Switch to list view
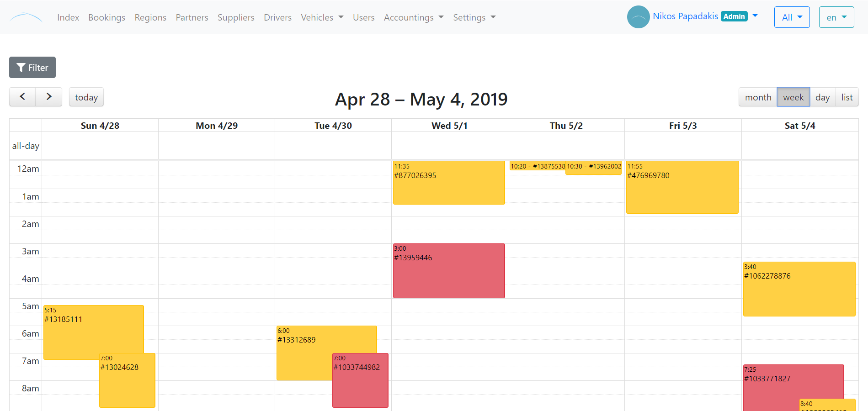868x411 pixels. [x=847, y=97]
